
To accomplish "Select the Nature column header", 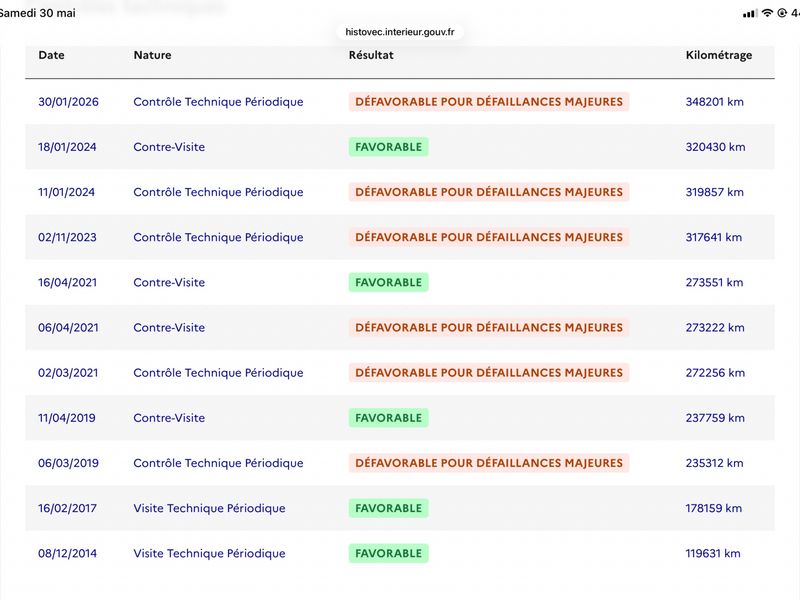I will point(153,55).
